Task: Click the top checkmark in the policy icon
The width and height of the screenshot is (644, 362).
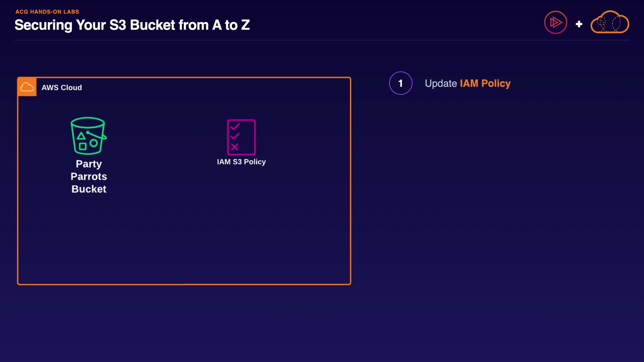Action: click(x=235, y=127)
